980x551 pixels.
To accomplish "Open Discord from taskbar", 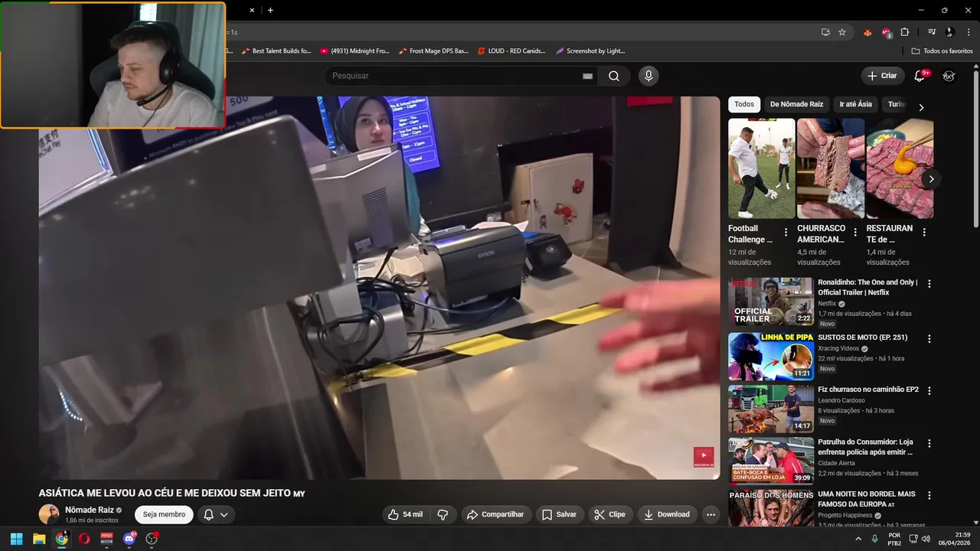I will tap(129, 539).
